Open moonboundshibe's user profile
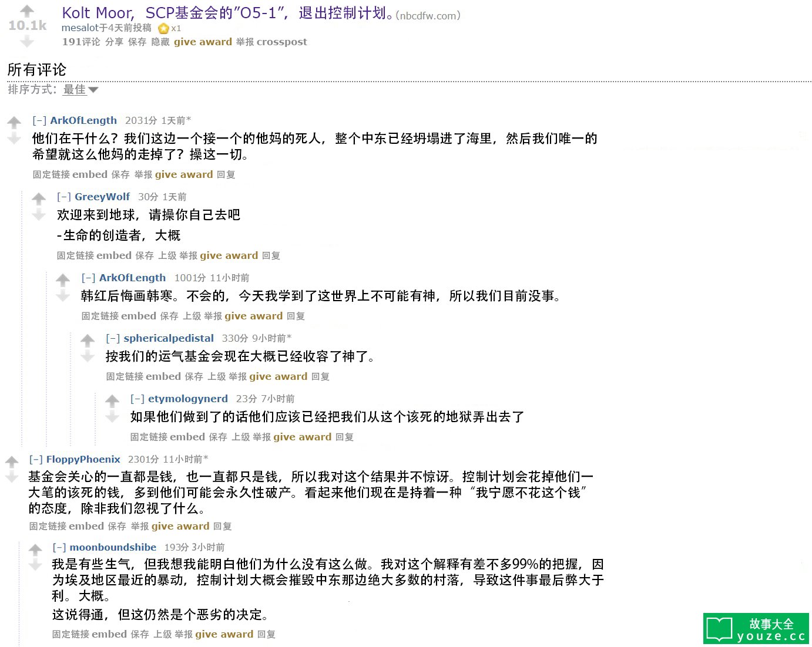The width and height of the screenshot is (812, 647). [113, 547]
